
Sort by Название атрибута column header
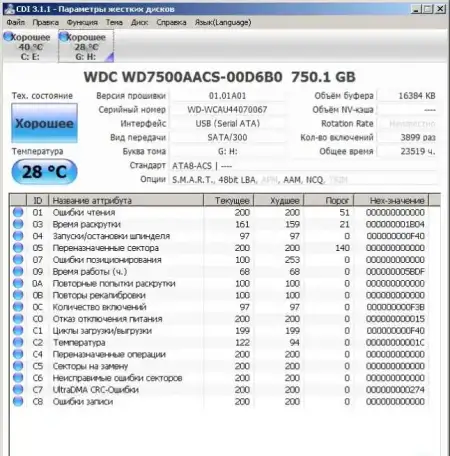pyautogui.click(x=126, y=200)
